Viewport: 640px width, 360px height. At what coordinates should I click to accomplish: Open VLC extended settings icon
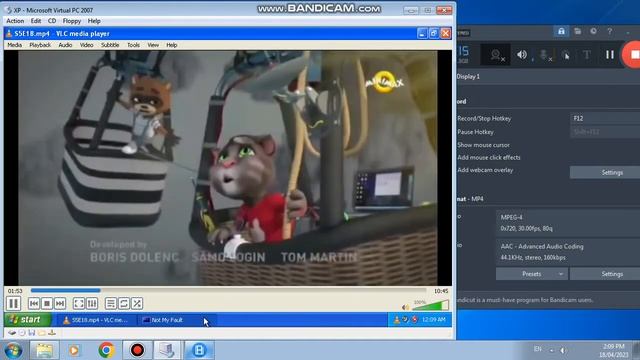92,303
